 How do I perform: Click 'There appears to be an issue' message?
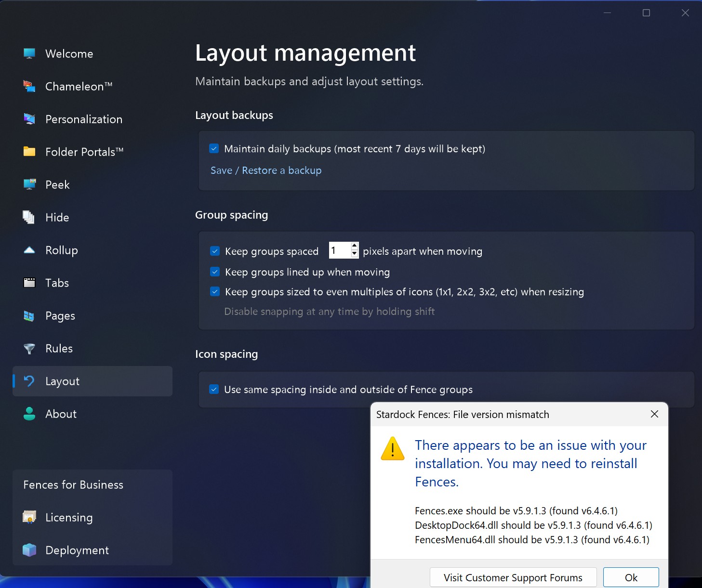[531, 463]
